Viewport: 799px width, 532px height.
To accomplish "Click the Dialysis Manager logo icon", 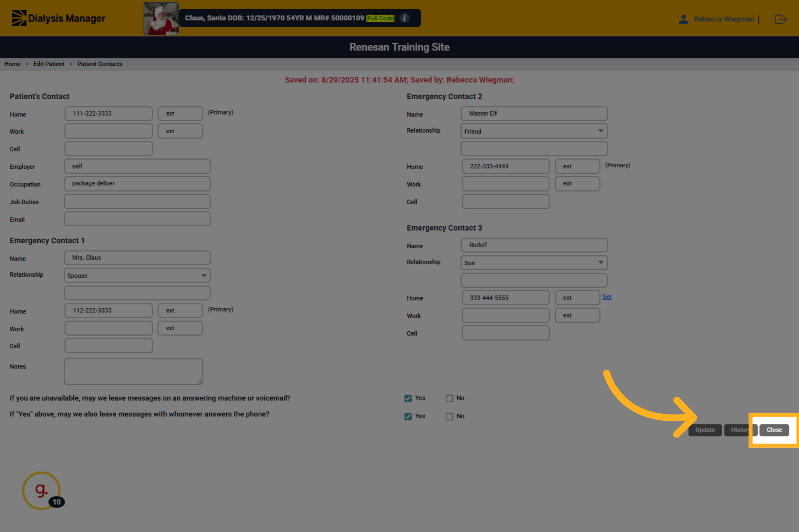I will tap(19, 18).
